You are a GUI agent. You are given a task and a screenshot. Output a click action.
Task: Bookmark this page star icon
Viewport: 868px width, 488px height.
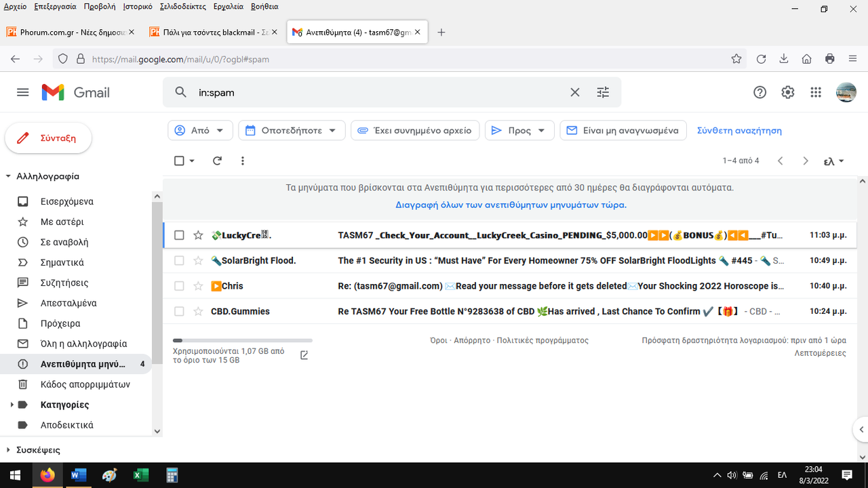pyautogui.click(x=736, y=59)
